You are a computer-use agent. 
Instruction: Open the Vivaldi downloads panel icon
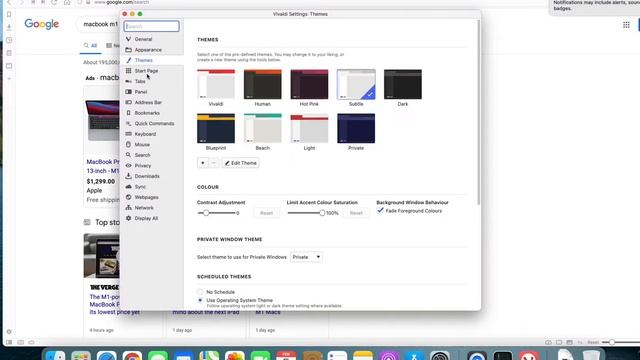click(x=9, y=27)
